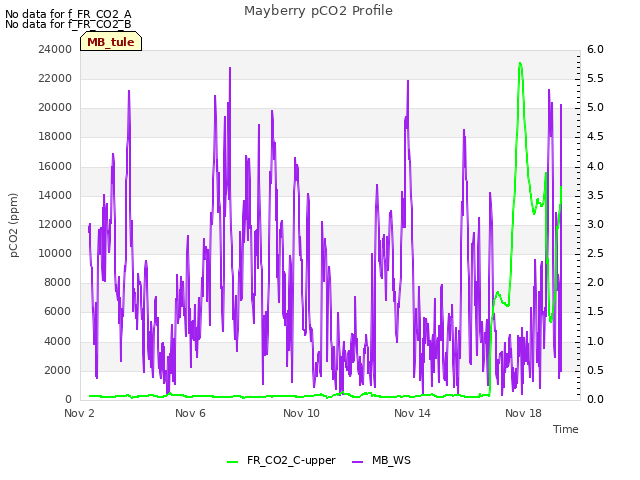Click the purple MB_WS legend swatch
The height and width of the screenshot is (480, 640).
(358, 461)
